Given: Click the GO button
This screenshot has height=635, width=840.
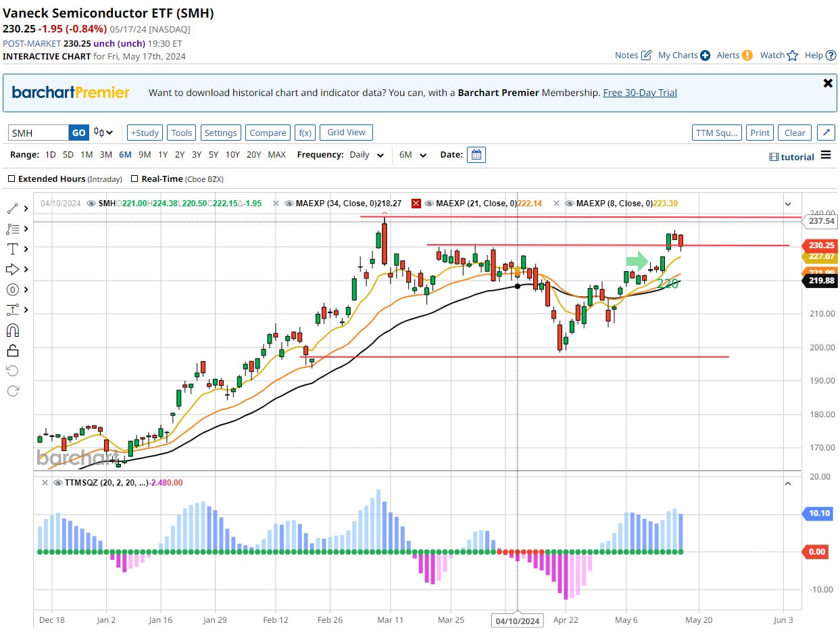Looking at the screenshot, I should [x=79, y=133].
